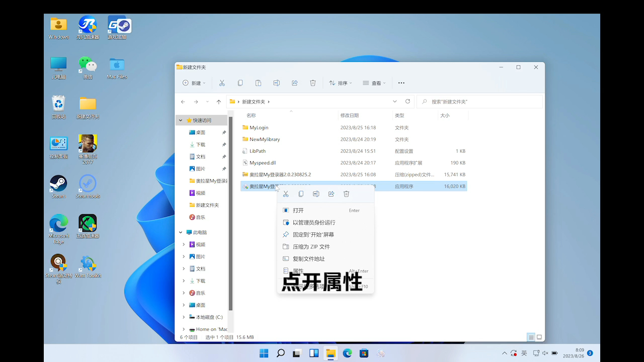Choose 属性 in the context menu
The image size is (644, 362).
pyautogui.click(x=326, y=271)
